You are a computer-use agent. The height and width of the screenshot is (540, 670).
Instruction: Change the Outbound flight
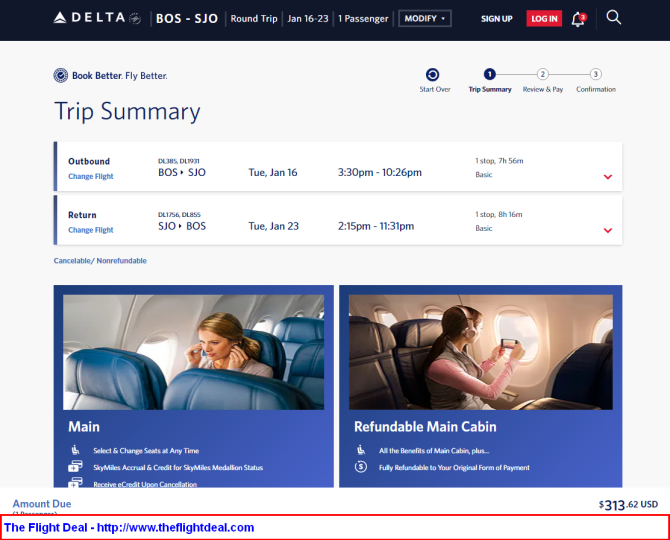pyautogui.click(x=91, y=176)
